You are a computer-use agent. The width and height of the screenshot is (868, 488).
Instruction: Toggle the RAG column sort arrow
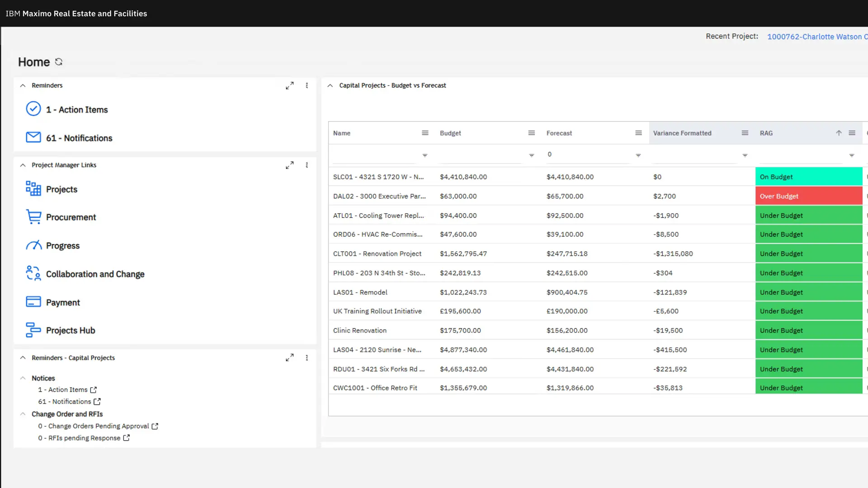click(x=839, y=133)
